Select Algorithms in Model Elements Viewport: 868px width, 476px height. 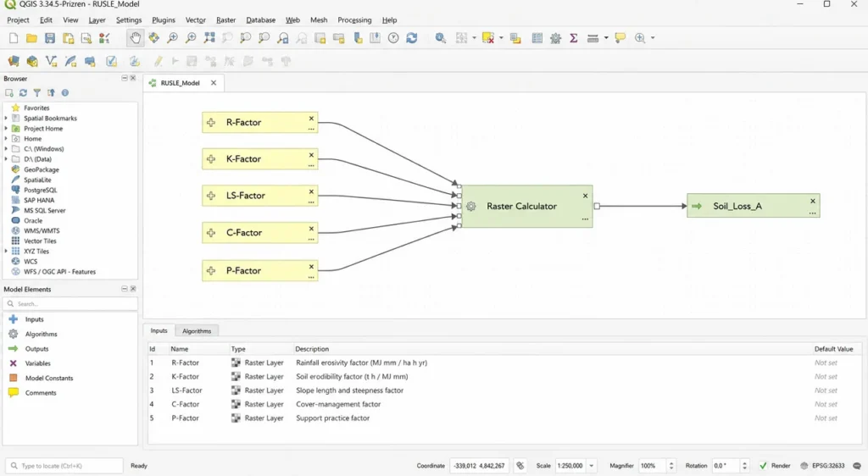point(41,334)
